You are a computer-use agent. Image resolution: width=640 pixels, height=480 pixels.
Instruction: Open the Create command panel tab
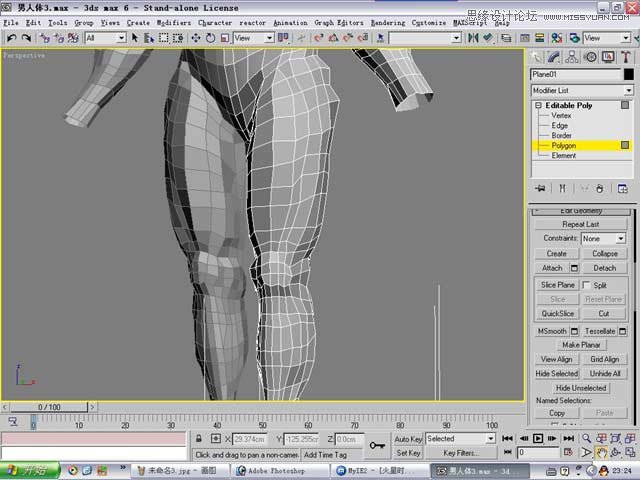(538, 57)
